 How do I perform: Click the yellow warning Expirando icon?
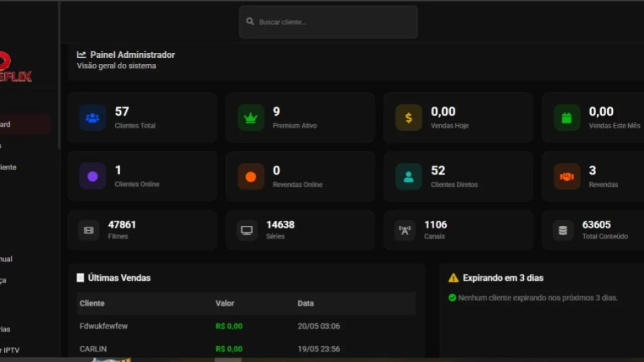point(453,278)
